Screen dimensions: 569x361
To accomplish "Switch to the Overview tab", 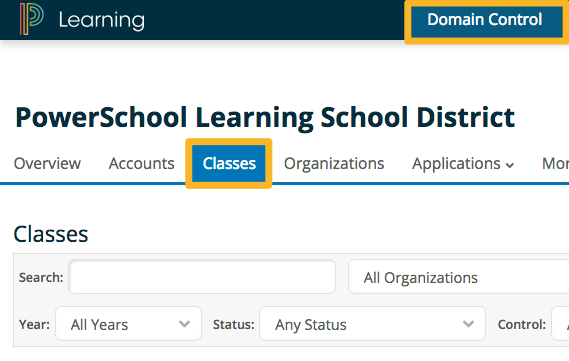I will pyautogui.click(x=47, y=163).
